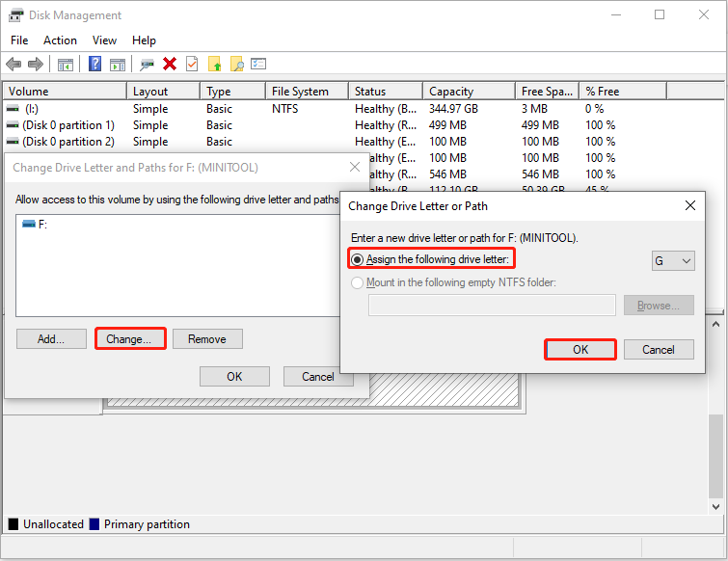Click the Add... button
Image resolution: width=728 pixels, height=561 pixels.
click(x=51, y=338)
